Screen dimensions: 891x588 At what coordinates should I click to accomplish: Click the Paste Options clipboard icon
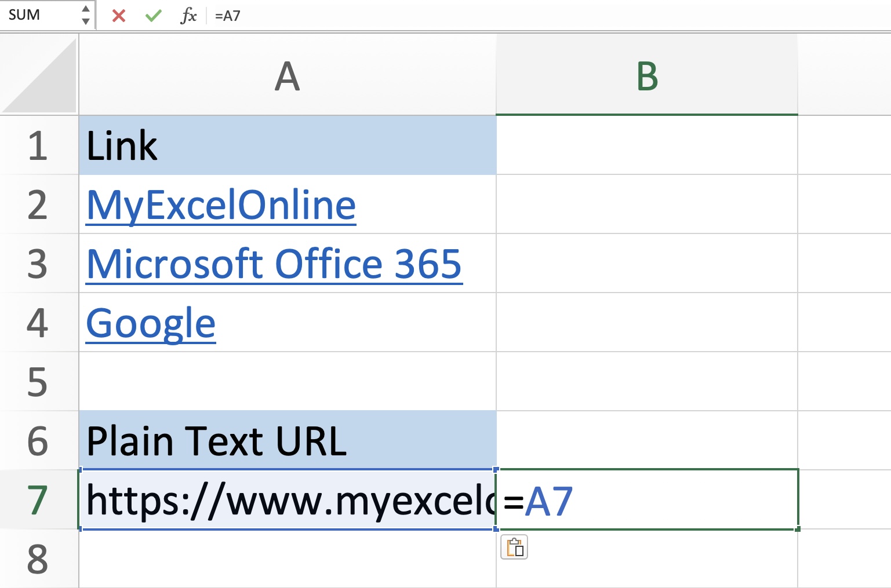click(x=515, y=547)
